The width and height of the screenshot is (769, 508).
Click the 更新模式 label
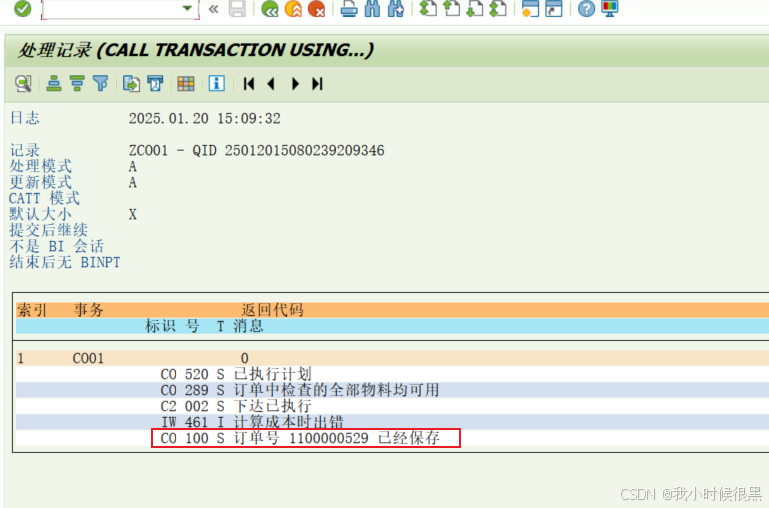click(x=41, y=182)
